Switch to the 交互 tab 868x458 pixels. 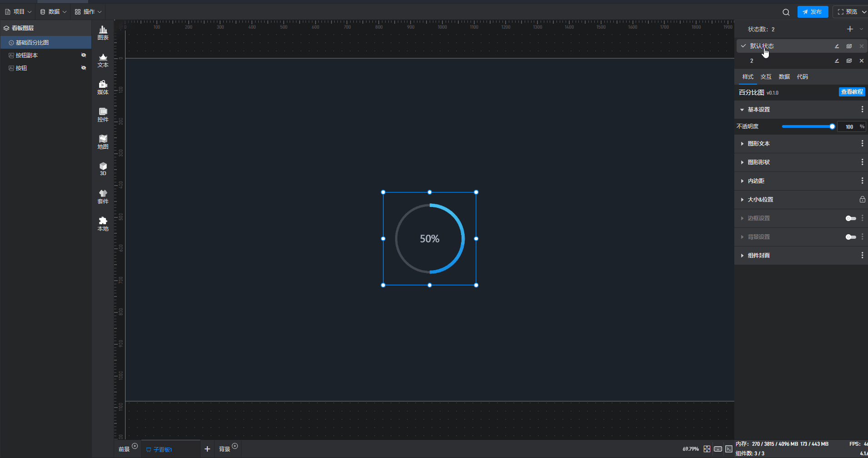point(766,77)
